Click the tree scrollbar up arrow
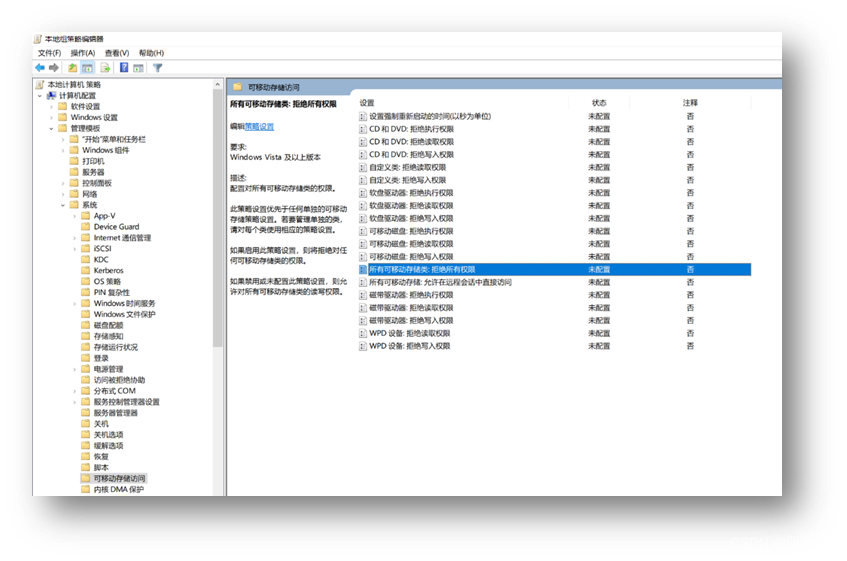 click(218, 85)
